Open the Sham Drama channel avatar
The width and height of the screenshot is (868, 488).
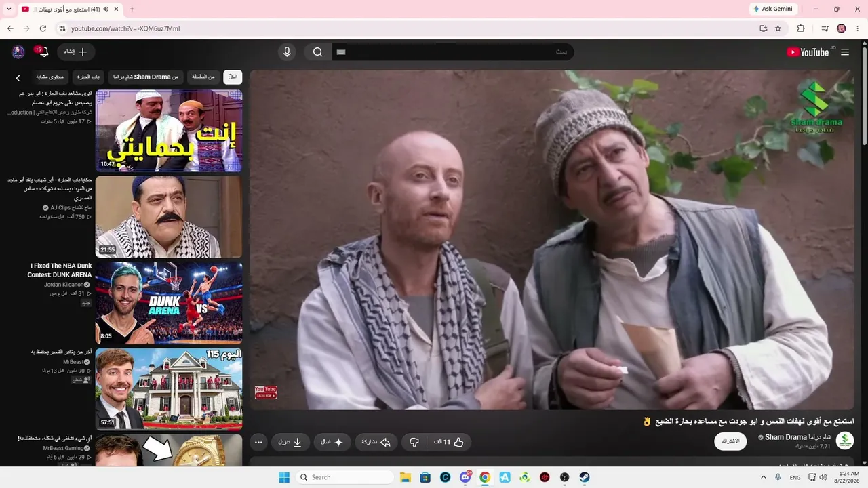844,441
